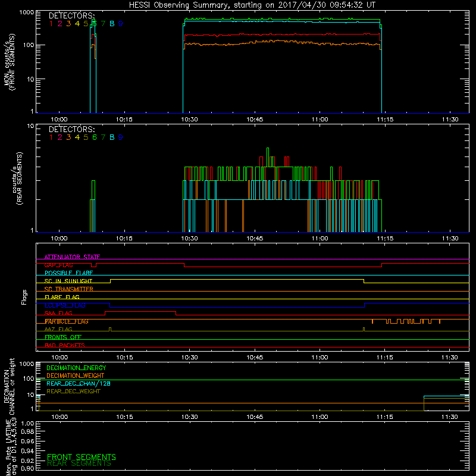Click the Flags y-axis title

tap(24, 297)
